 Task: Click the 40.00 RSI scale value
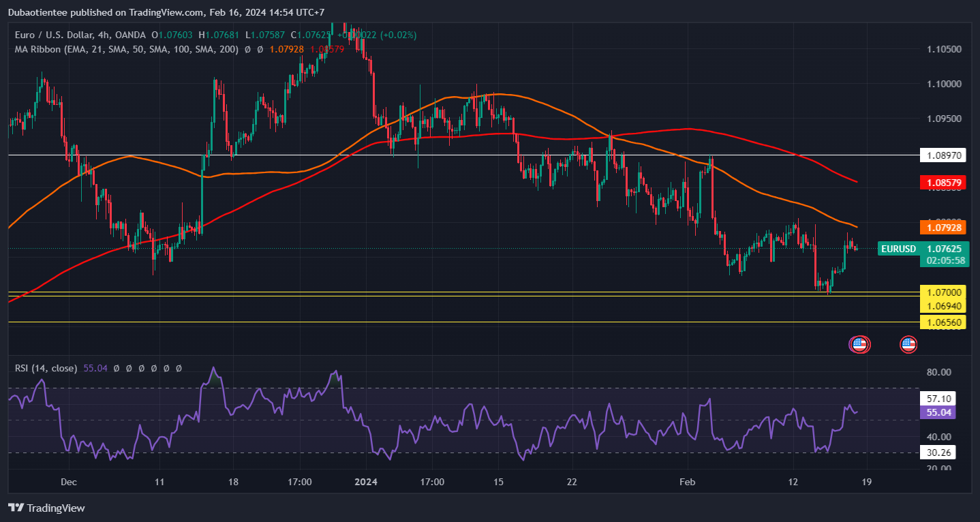pos(938,437)
